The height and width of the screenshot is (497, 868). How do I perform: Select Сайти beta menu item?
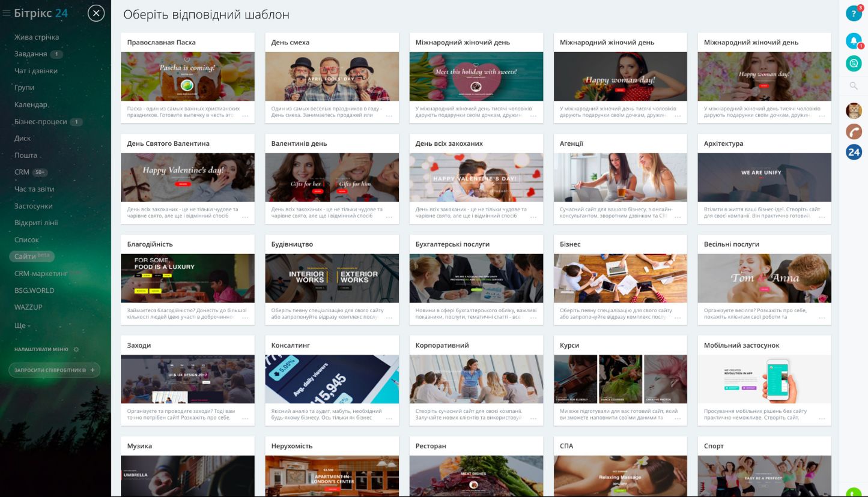(x=32, y=256)
